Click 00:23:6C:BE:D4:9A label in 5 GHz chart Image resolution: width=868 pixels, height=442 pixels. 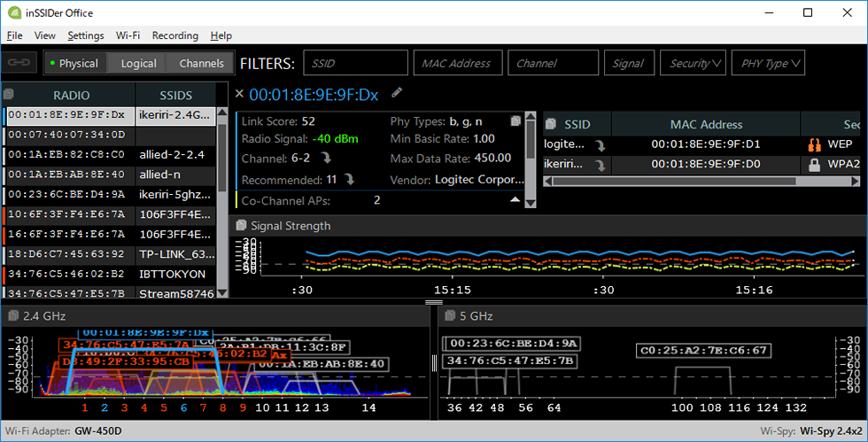513,344
